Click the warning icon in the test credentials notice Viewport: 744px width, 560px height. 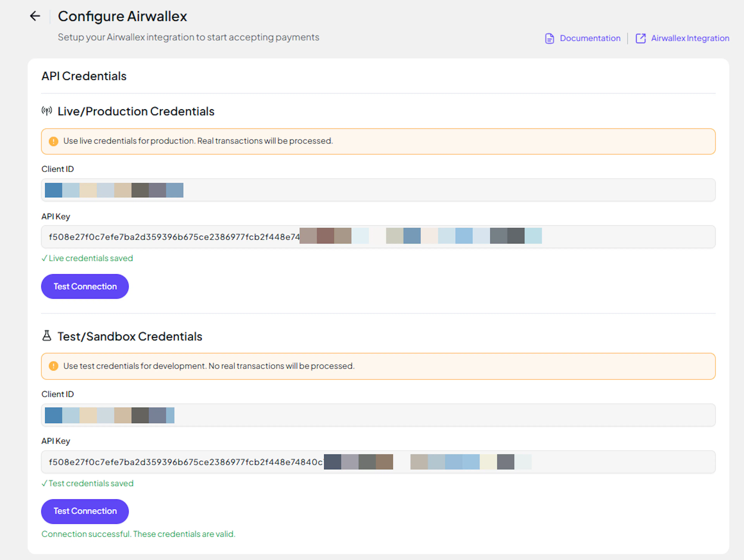tap(53, 366)
